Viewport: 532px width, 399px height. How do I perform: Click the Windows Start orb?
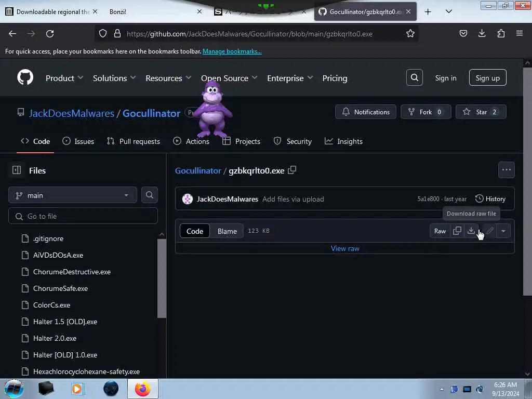click(x=14, y=389)
